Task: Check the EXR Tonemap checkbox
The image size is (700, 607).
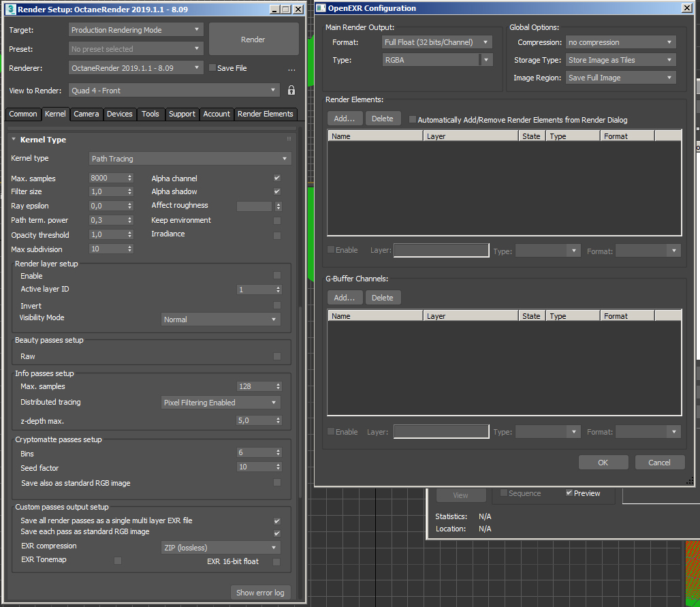Action: pos(118,560)
